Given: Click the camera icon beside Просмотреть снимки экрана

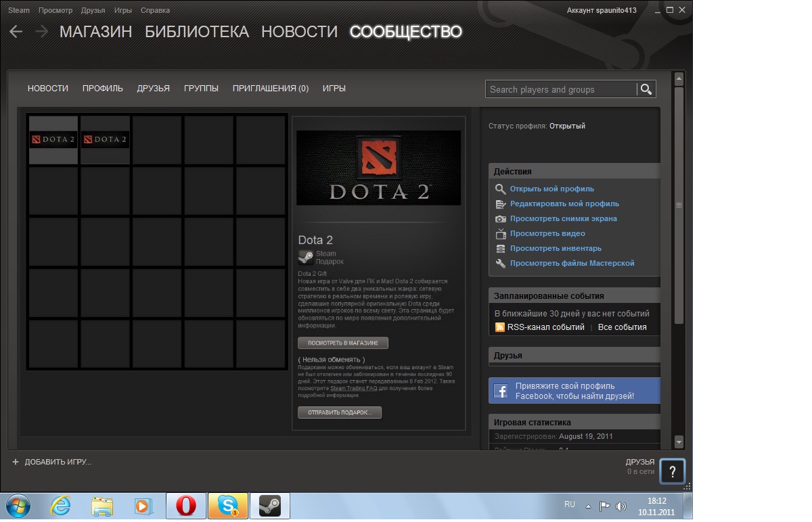Looking at the screenshot, I should tap(500, 219).
